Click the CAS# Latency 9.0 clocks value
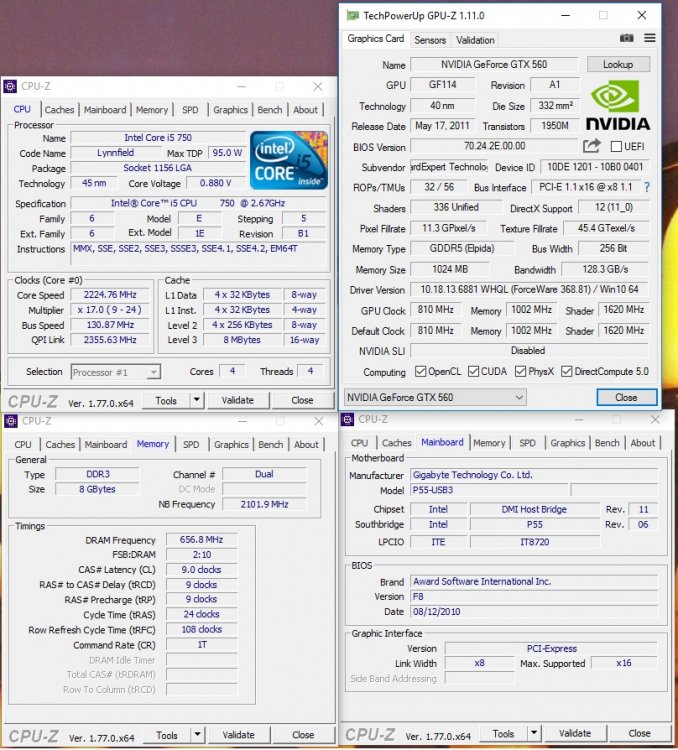678x750 pixels. pos(201,570)
